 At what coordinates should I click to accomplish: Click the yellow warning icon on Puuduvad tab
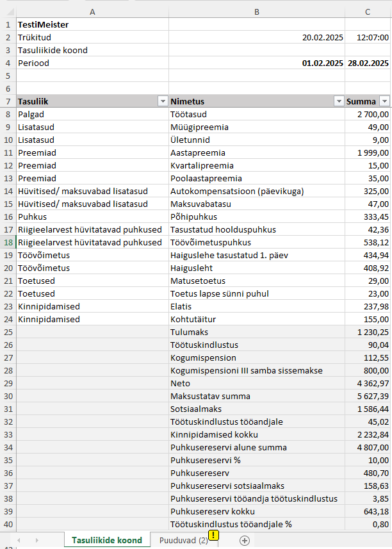pyautogui.click(x=214, y=535)
